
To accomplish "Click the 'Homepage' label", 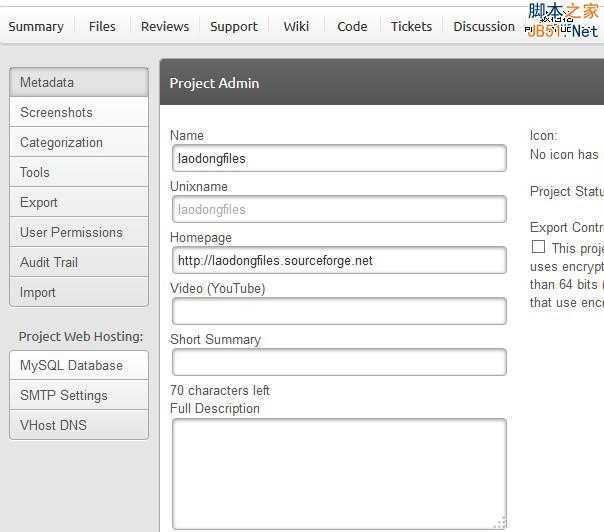I will tap(201, 238).
